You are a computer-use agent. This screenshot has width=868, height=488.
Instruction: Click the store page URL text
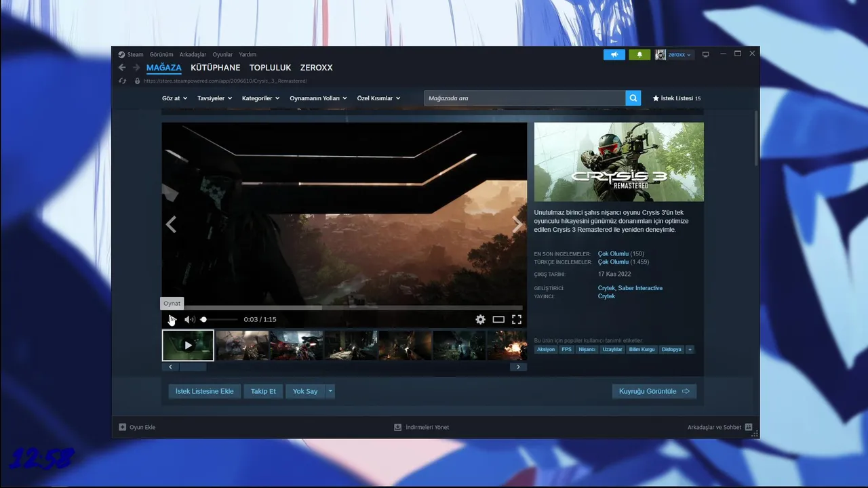[225, 81]
